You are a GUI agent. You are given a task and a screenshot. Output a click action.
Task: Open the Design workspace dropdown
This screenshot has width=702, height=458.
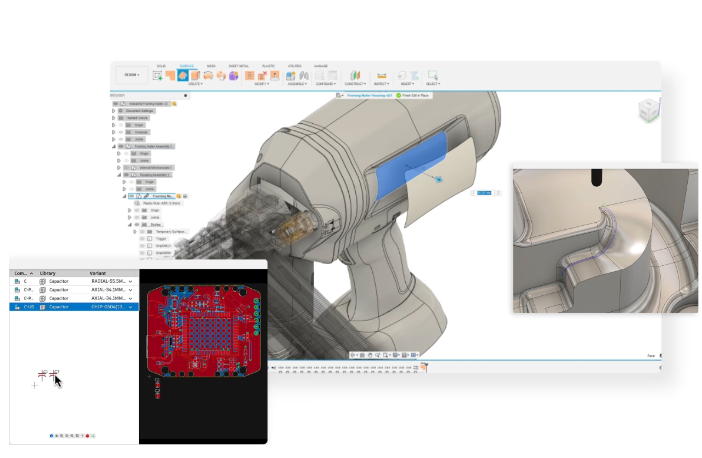pos(130,75)
